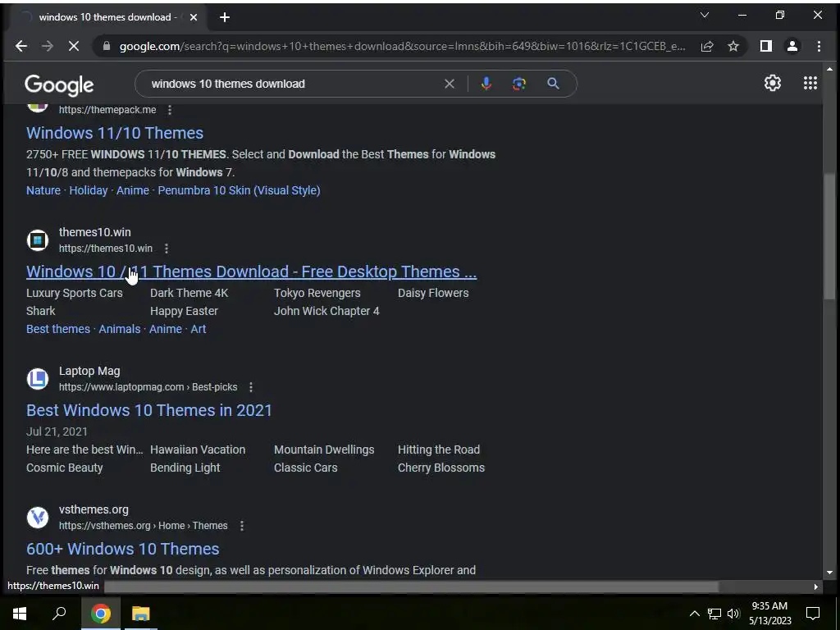
Task: Open Google quick settings gear
Action: tap(773, 83)
